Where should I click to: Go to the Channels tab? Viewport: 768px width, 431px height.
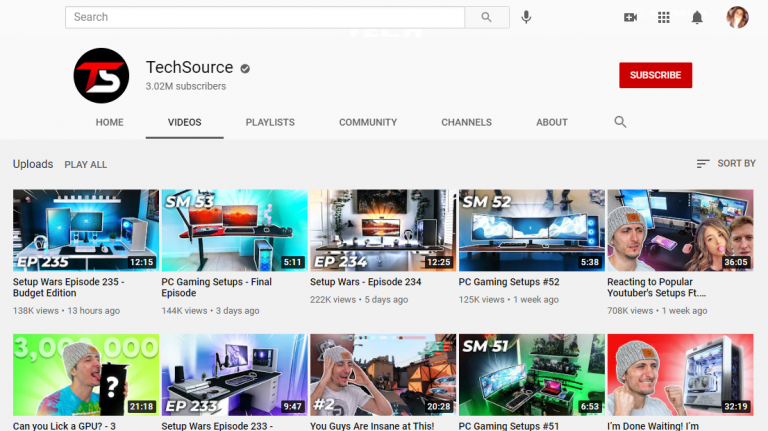click(x=466, y=122)
